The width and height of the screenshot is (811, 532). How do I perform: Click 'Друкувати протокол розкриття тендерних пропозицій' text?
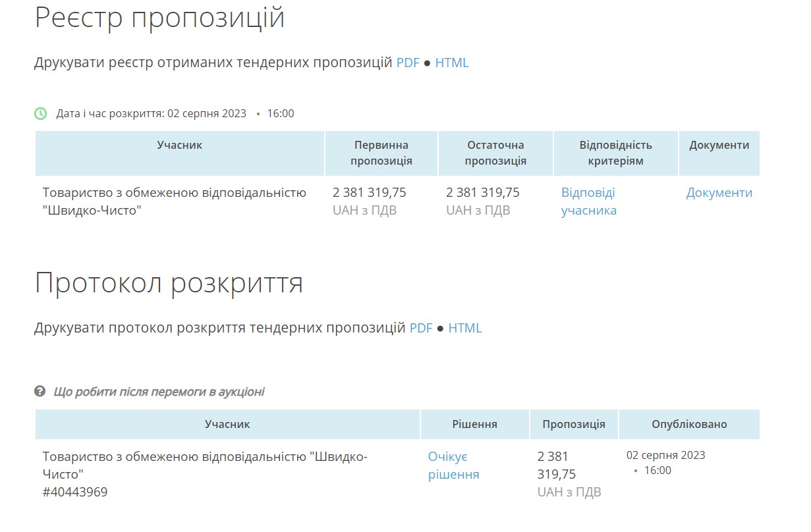pos(220,327)
